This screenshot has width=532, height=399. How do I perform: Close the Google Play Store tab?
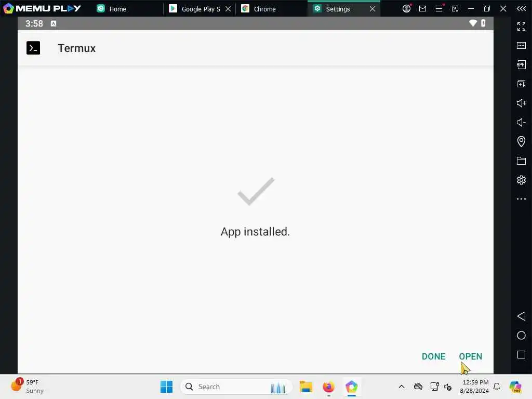[x=228, y=9]
